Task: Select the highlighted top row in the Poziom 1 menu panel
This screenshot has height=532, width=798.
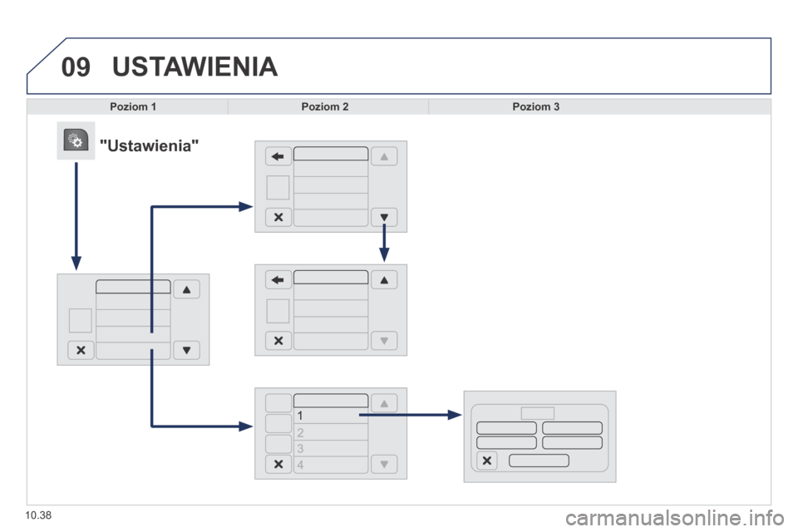Action: click(133, 287)
